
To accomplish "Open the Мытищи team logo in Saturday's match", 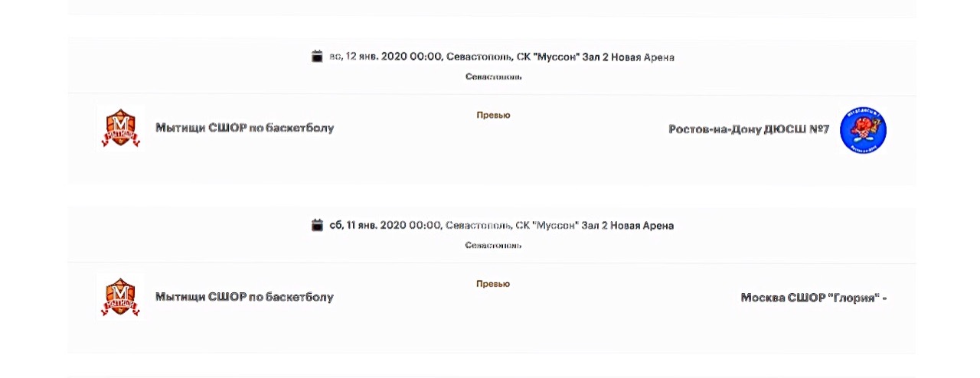I will click(x=121, y=296).
